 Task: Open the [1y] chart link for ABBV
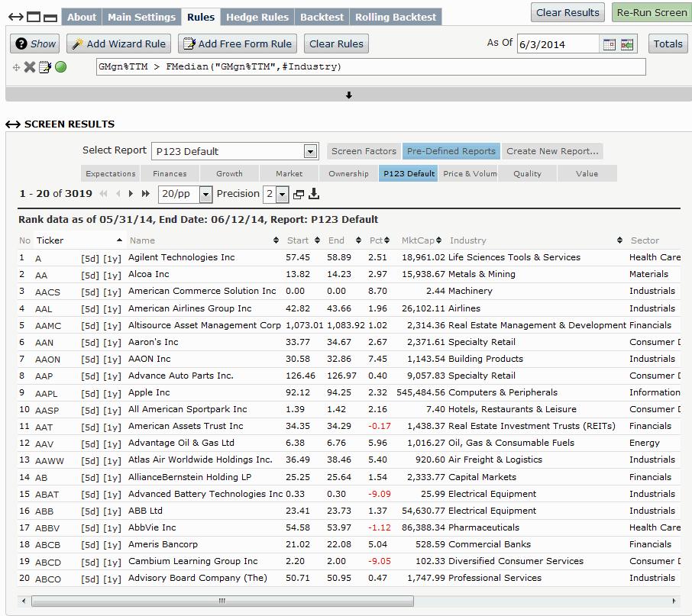pos(112,527)
